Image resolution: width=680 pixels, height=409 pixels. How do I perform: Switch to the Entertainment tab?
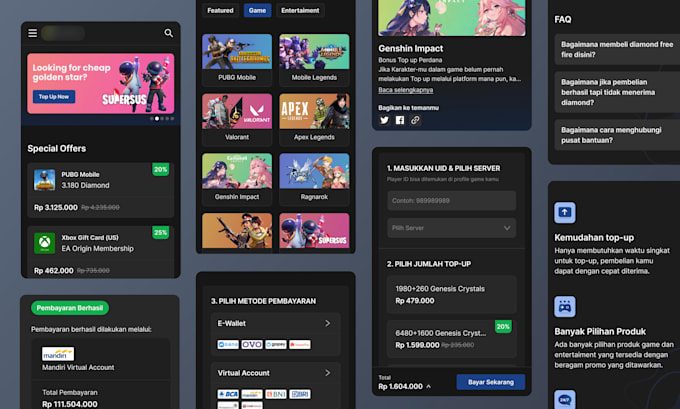point(300,10)
